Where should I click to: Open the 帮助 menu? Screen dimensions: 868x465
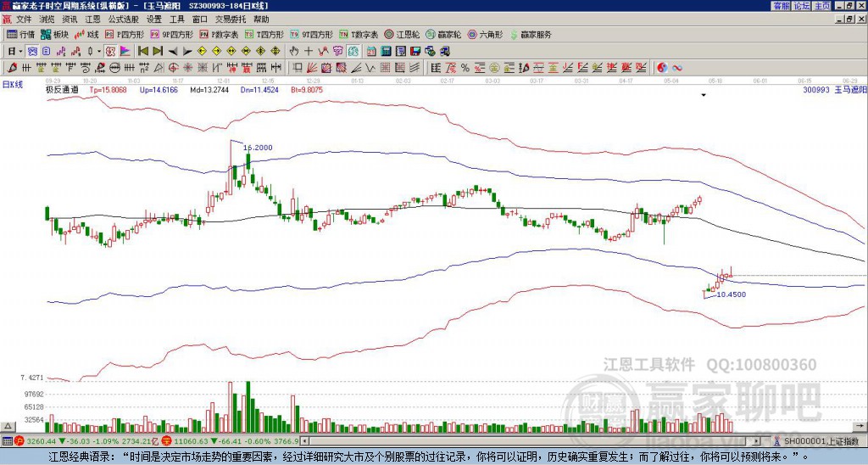261,20
